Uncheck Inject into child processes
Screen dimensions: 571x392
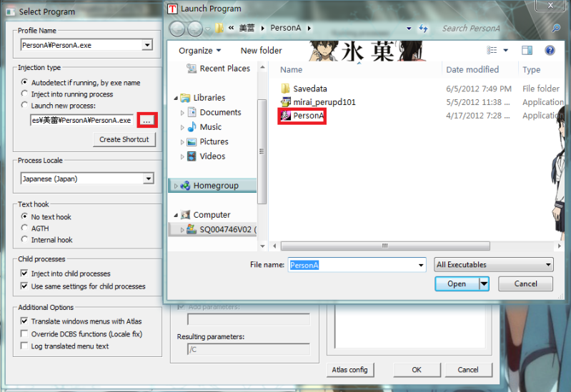pyautogui.click(x=25, y=273)
